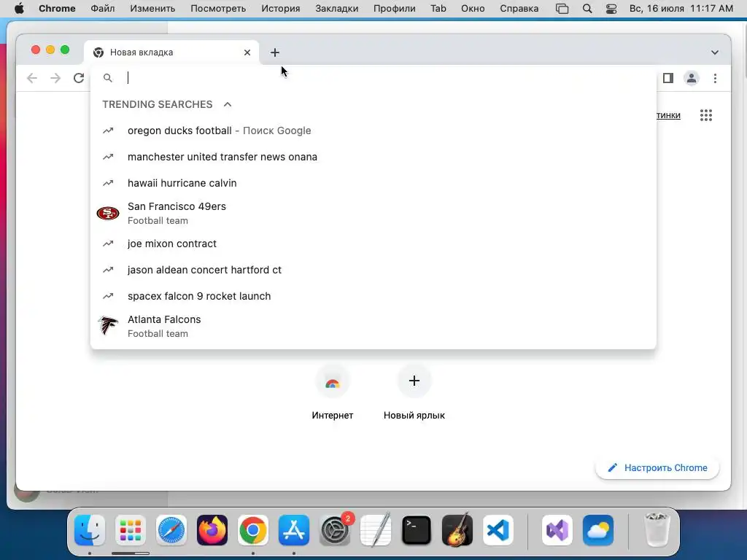This screenshot has width=747, height=560.
Task: Close the Новая вкладка tab
Action: point(247,52)
